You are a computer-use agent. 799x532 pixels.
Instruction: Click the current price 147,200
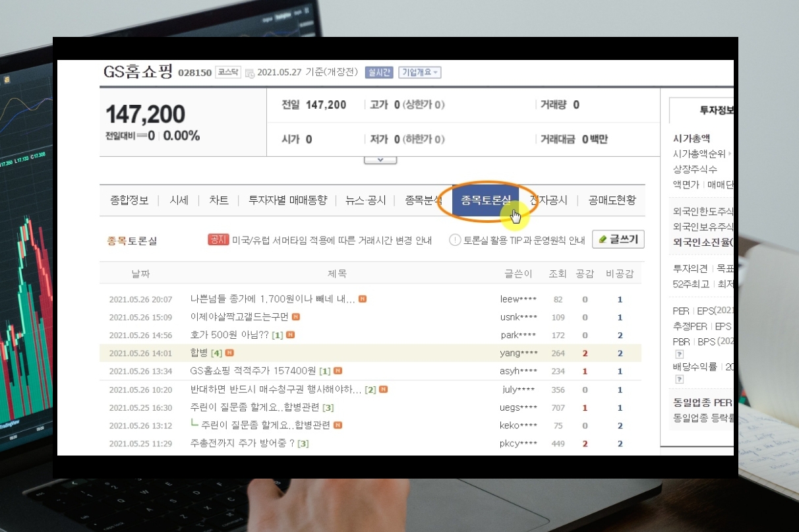tap(145, 114)
